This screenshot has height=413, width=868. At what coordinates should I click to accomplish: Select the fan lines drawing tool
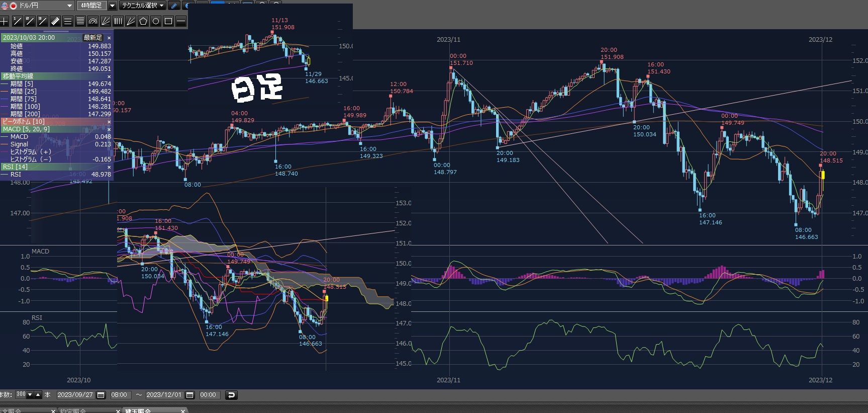105,21
